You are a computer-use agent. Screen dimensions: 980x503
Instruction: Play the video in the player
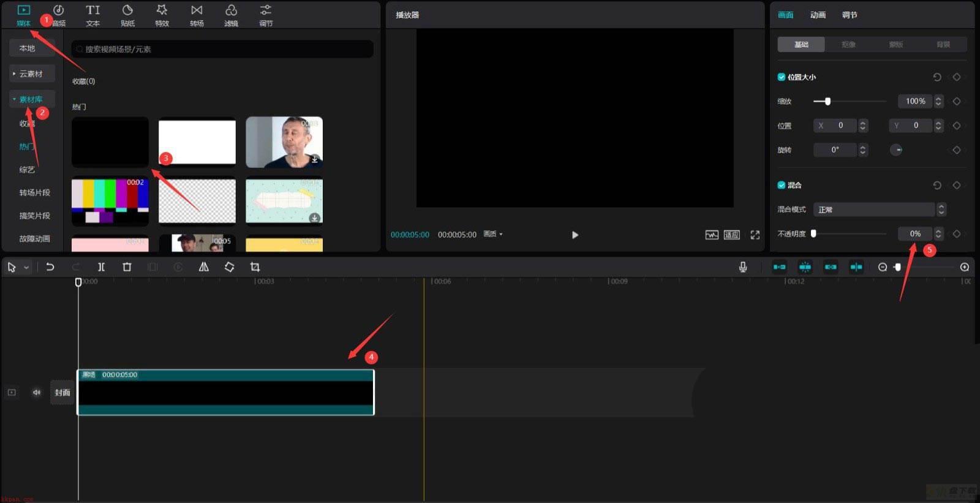[x=575, y=235]
